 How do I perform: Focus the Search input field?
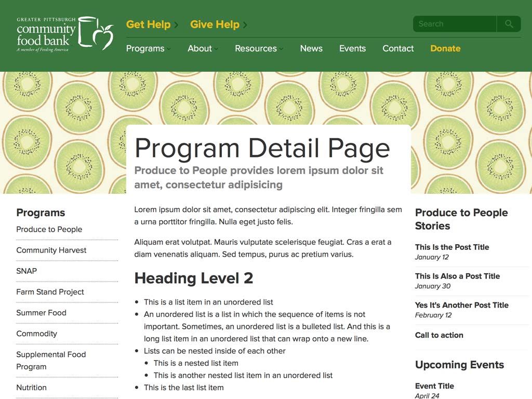click(x=455, y=24)
